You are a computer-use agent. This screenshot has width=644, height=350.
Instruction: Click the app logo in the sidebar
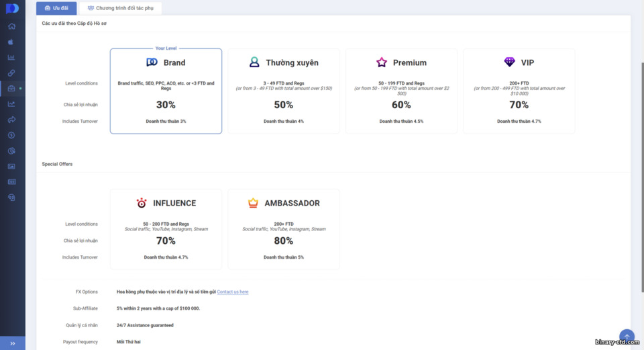coord(12,8)
